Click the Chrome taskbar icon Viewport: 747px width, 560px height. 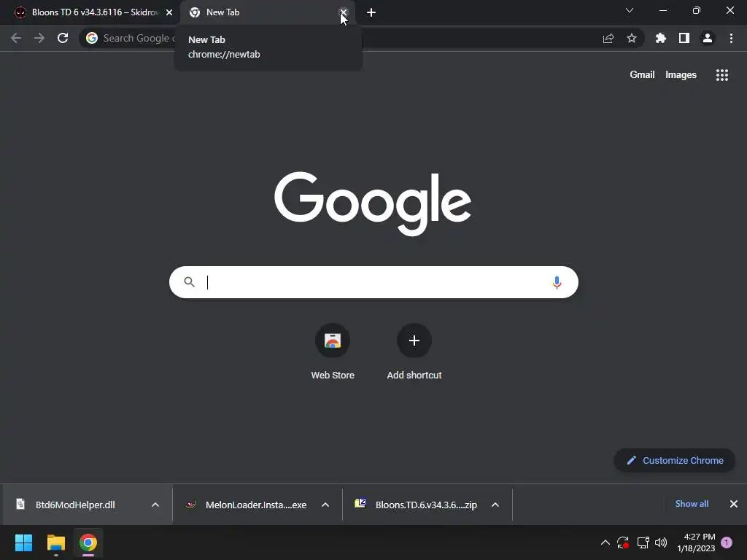pos(88,542)
